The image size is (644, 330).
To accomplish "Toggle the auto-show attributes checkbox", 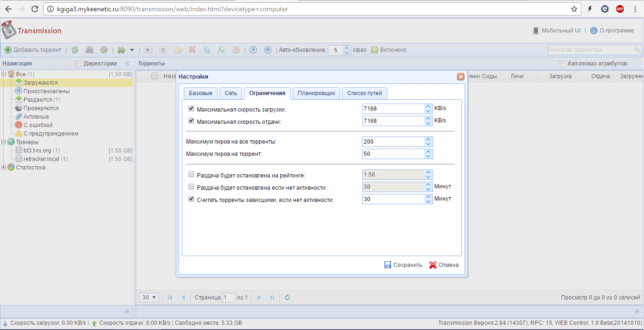I will [x=562, y=64].
